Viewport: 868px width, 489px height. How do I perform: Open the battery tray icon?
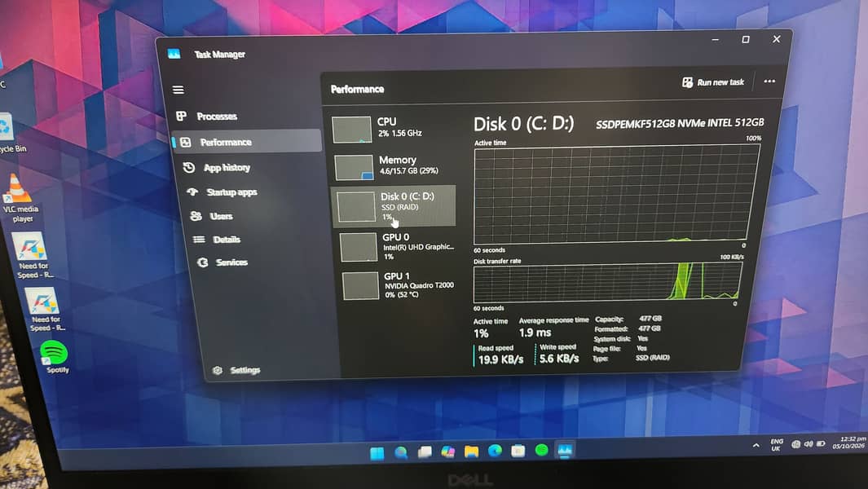point(821,443)
